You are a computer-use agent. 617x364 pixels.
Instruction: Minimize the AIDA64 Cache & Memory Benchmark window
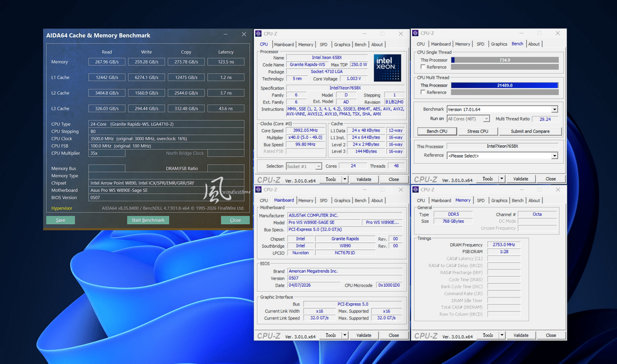(226, 35)
